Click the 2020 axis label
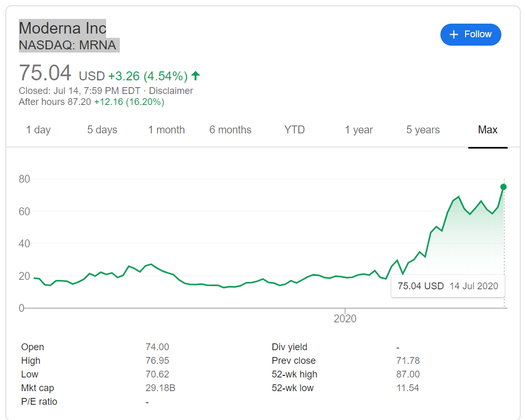Screen dimensions: 525x420 click(345, 318)
